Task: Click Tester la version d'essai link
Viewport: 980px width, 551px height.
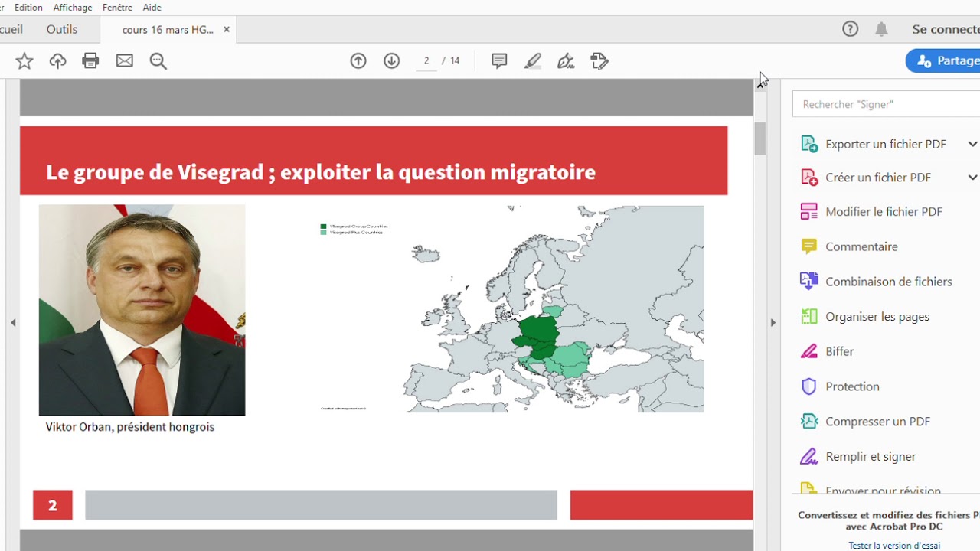Action: click(894, 546)
